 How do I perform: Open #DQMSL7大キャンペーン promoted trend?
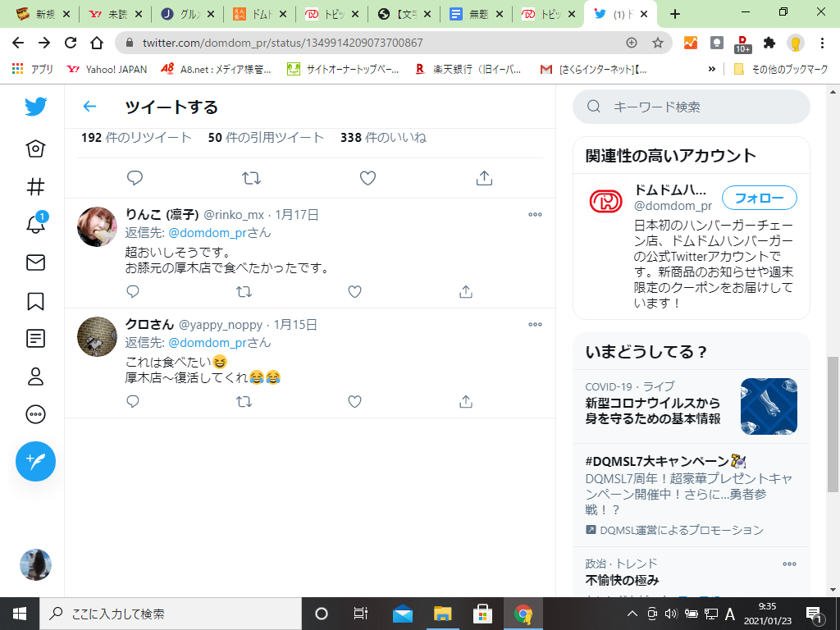(691, 495)
